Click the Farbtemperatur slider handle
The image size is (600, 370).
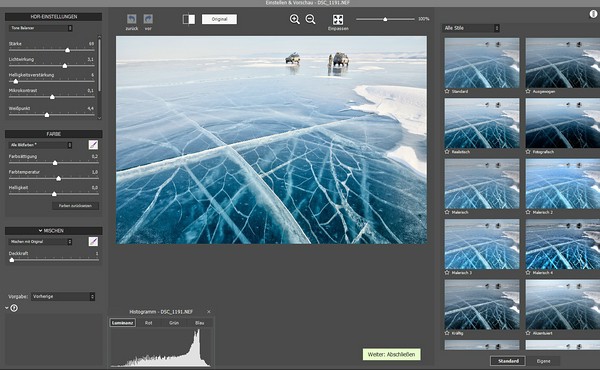[59, 179]
